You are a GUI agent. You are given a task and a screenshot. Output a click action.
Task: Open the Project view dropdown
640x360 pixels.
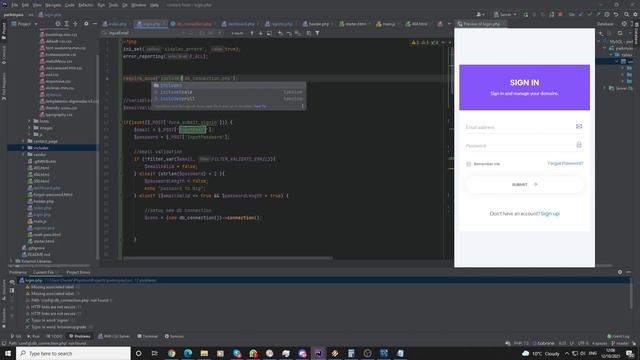point(25,24)
